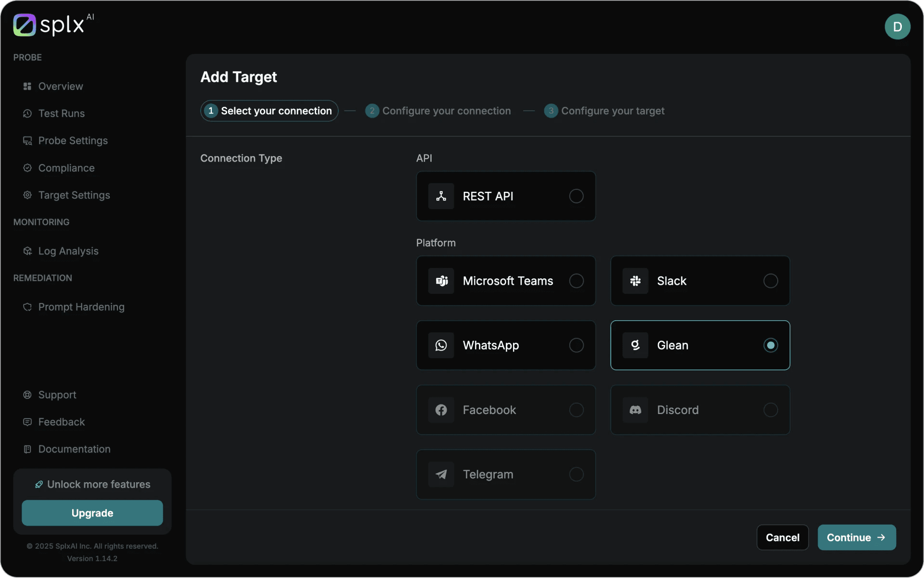Open the Support link

pos(57,395)
